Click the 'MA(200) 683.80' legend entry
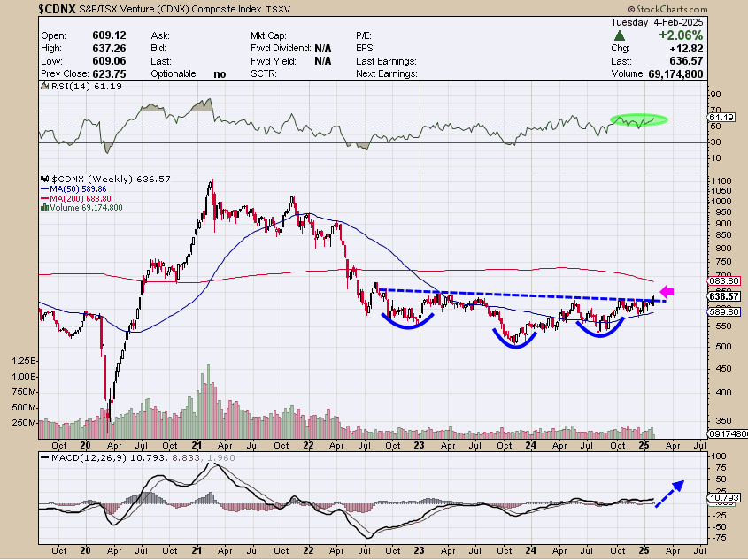This screenshot has height=560, width=748. [81, 199]
